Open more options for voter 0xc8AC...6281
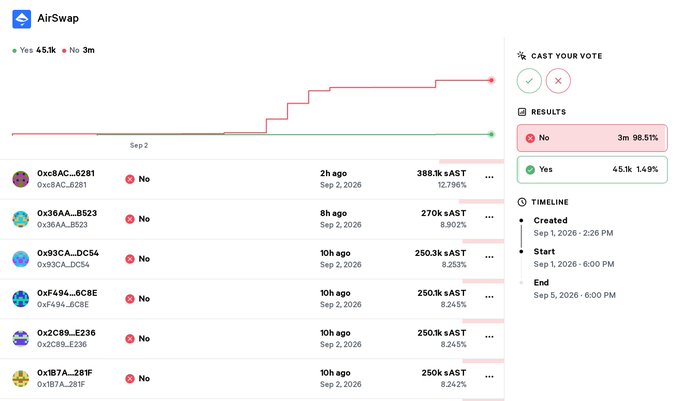Image resolution: width=680 pixels, height=401 pixels. pos(489,177)
